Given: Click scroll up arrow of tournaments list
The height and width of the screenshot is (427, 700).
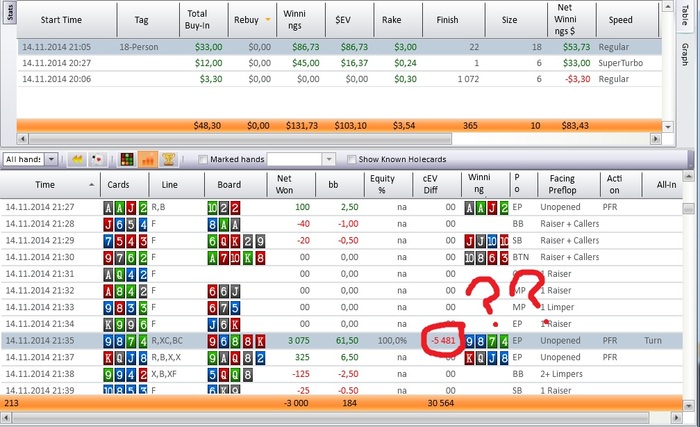Looking at the screenshot, I should (667, 6).
